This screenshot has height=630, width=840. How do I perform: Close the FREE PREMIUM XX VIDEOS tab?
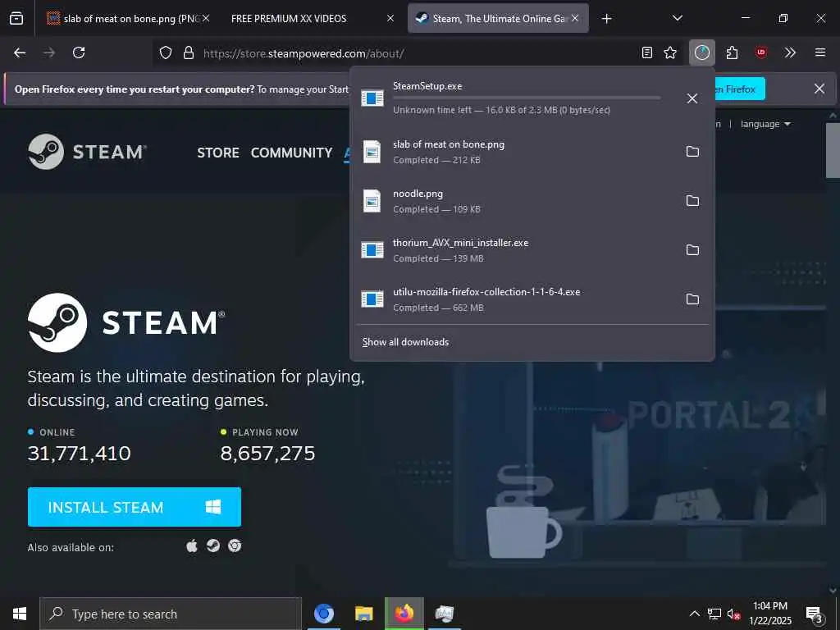point(390,18)
